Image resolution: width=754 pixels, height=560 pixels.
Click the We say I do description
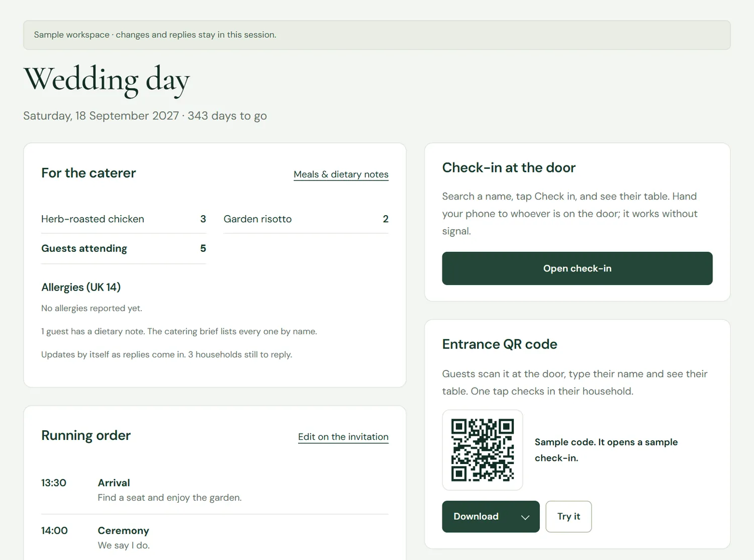[124, 545]
